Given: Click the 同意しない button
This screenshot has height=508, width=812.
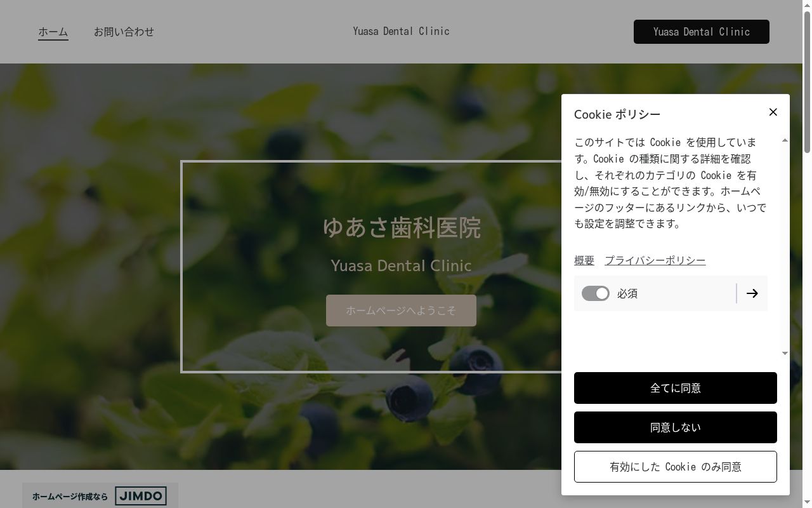Looking at the screenshot, I should point(675,427).
